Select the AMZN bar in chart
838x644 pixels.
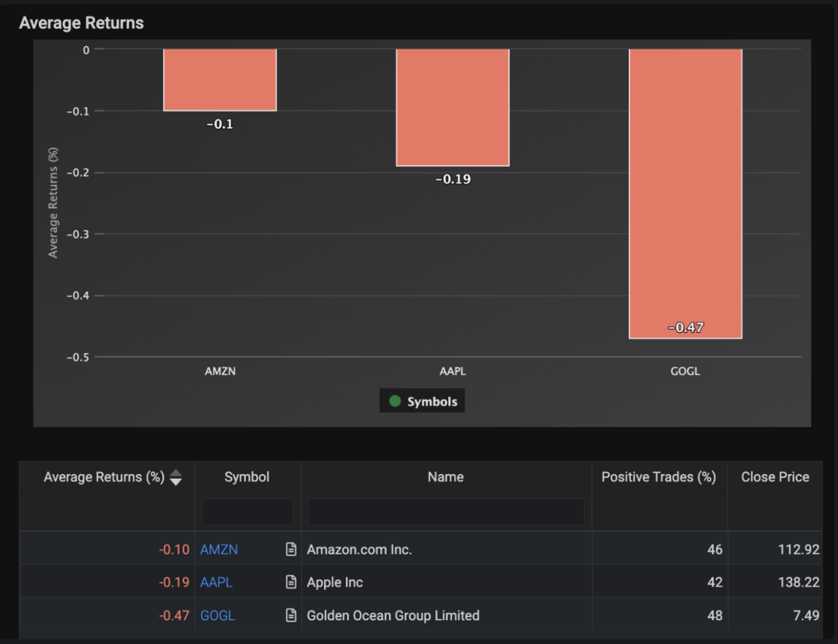tap(220, 80)
